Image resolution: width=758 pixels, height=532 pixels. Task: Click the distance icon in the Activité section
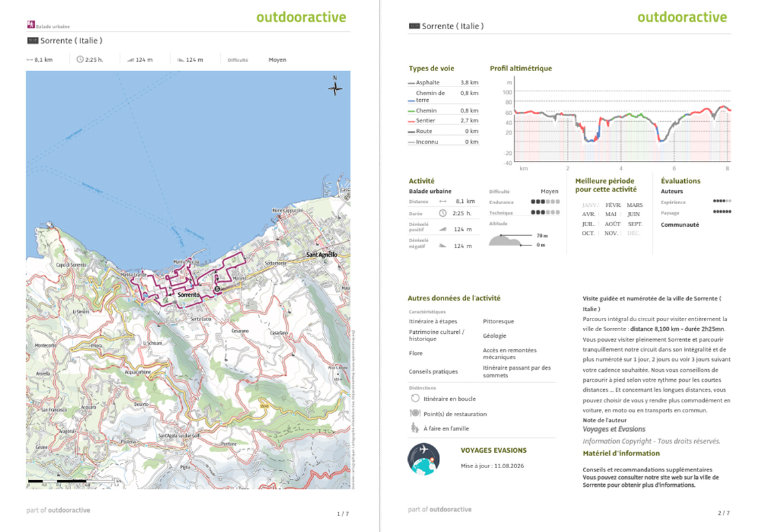point(442,201)
